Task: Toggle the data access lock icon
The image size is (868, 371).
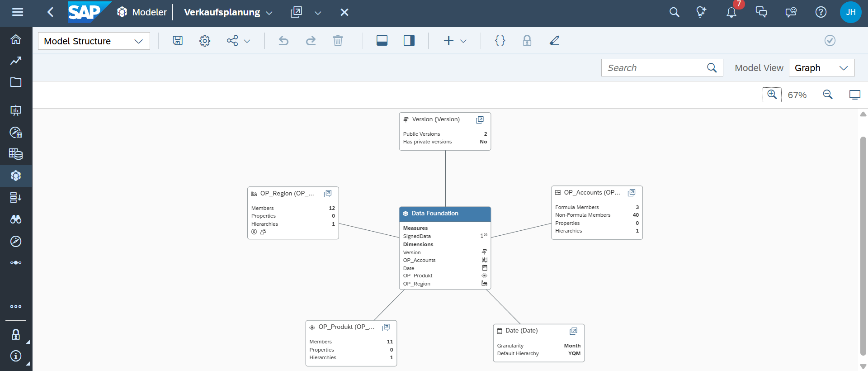Action: coord(527,41)
